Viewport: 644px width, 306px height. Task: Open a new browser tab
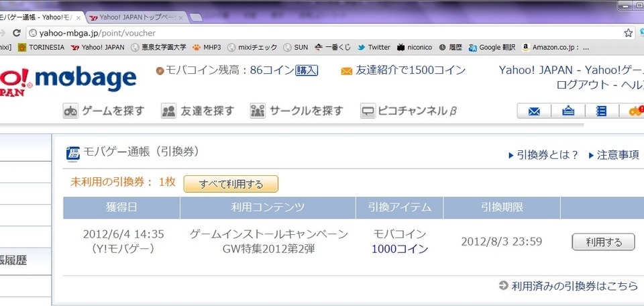[196, 17]
